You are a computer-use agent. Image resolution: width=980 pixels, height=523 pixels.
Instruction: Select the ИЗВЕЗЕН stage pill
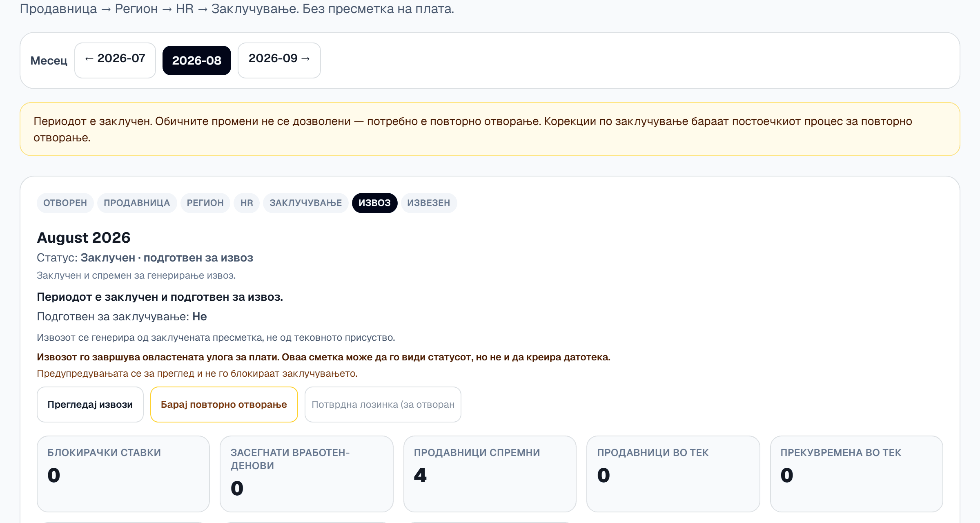coord(428,203)
